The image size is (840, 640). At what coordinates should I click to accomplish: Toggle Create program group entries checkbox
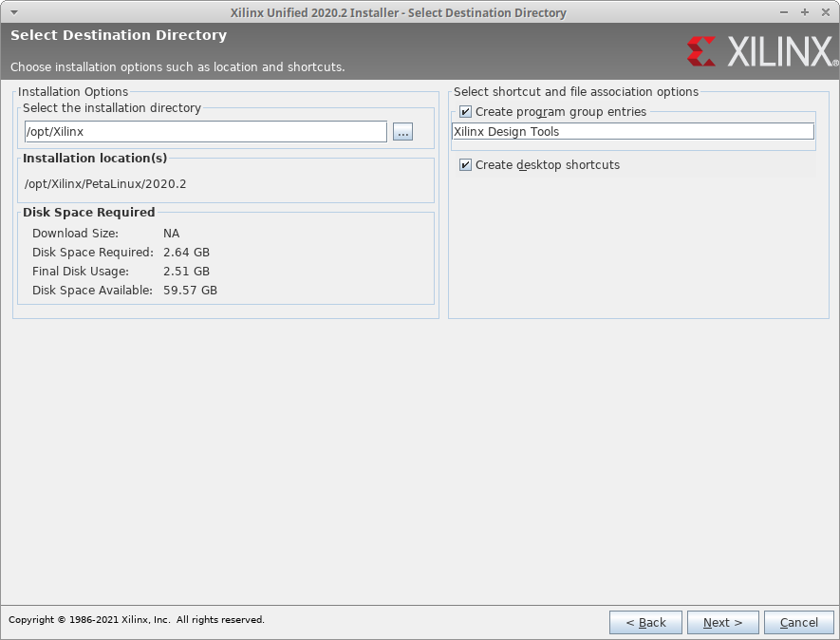click(x=465, y=112)
